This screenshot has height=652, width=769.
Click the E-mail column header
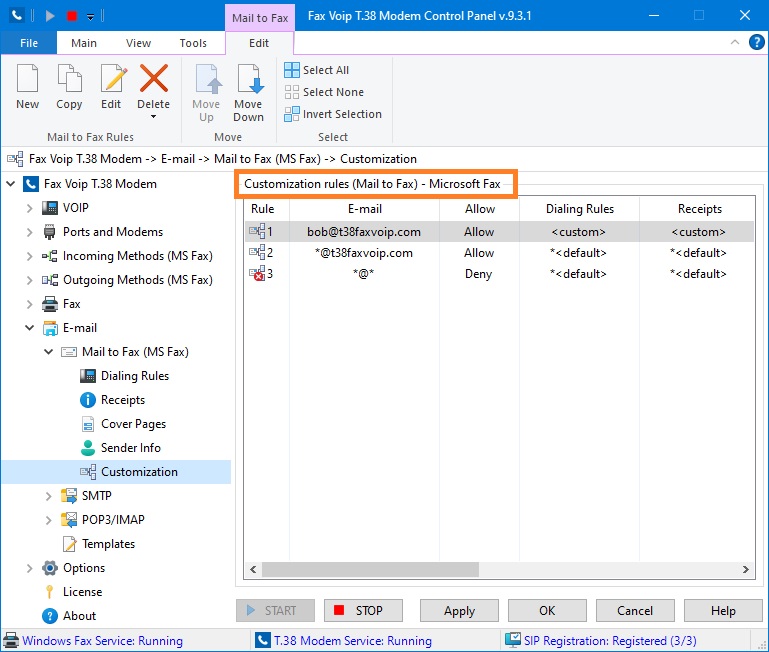click(364, 209)
